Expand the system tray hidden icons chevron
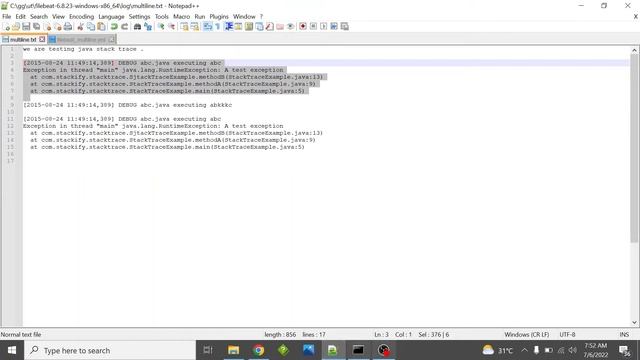Image resolution: width=640 pixels, height=360 pixels. click(x=524, y=350)
